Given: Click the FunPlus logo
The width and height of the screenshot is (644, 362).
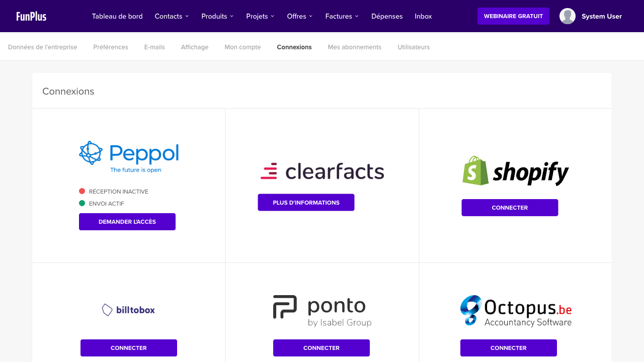Looking at the screenshot, I should [31, 16].
